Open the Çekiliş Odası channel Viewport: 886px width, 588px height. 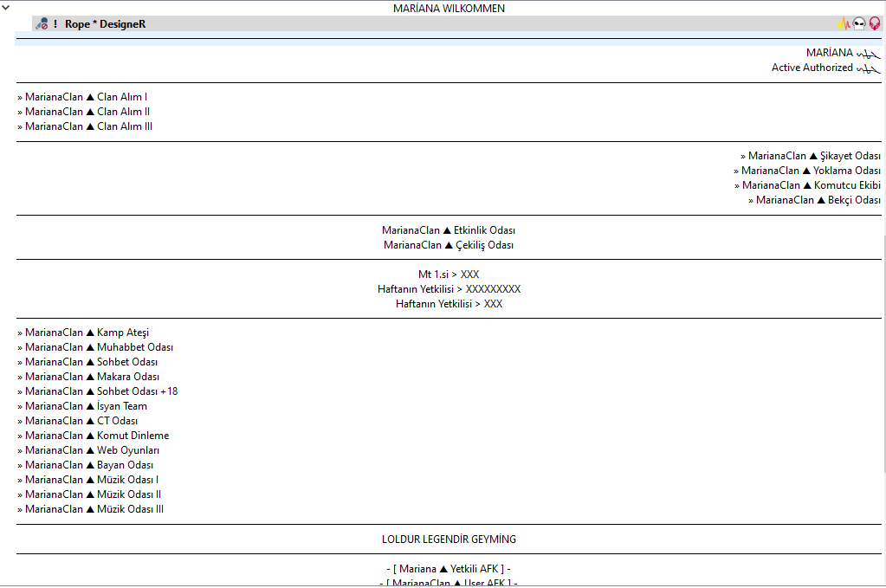(449, 245)
